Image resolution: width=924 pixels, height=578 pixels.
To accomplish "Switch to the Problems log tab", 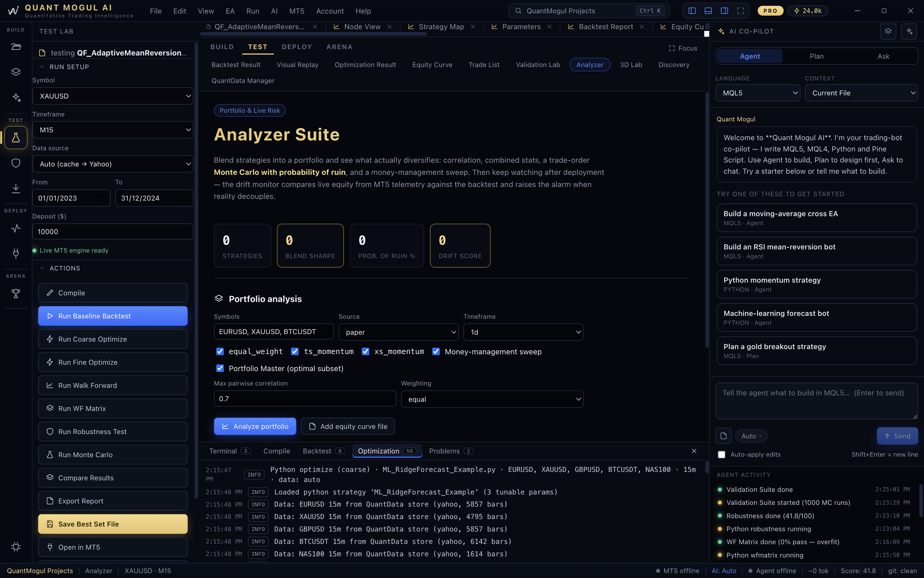I will [451, 451].
